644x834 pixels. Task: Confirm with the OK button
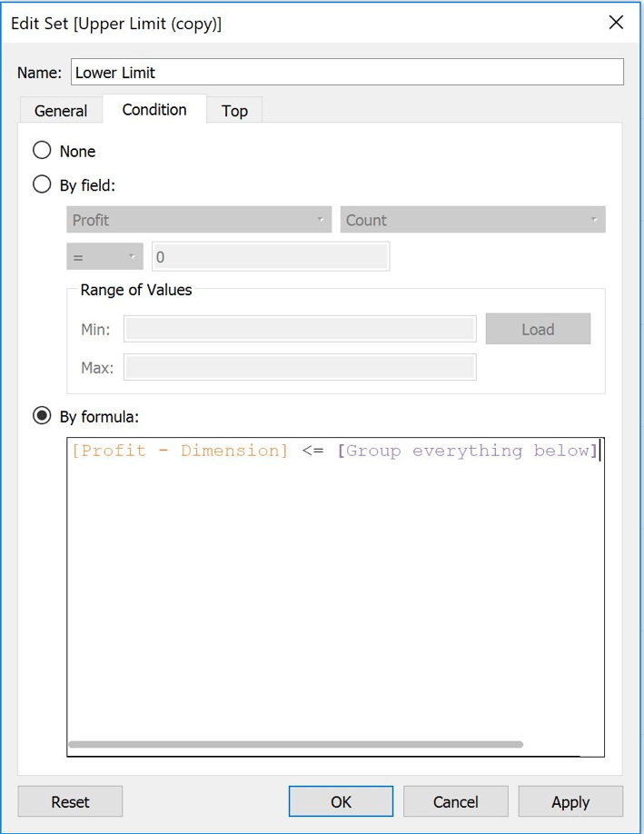coord(341,801)
